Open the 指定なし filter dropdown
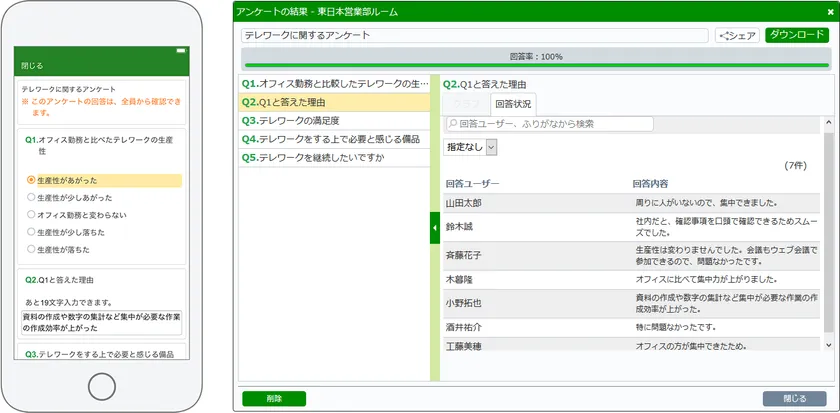Screen dimensions: 840x413 470,147
